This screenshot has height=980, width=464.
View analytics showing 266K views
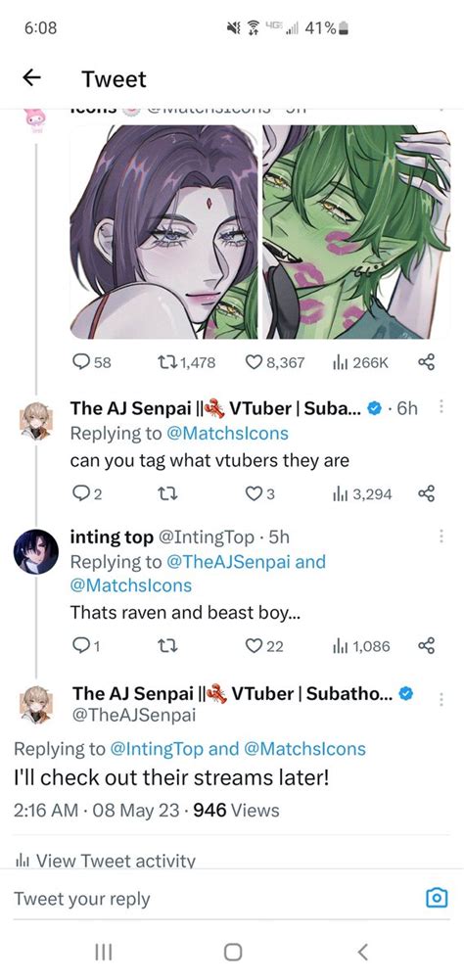coord(360,362)
